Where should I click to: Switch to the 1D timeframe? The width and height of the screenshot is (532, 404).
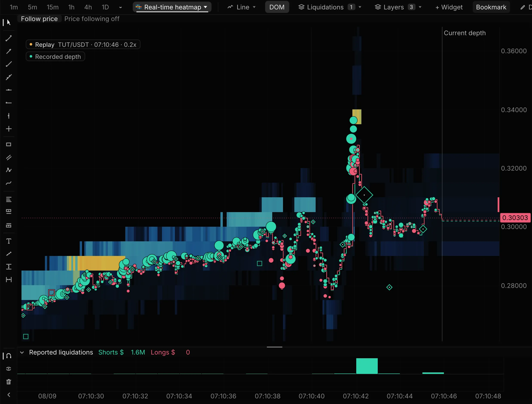point(105,7)
